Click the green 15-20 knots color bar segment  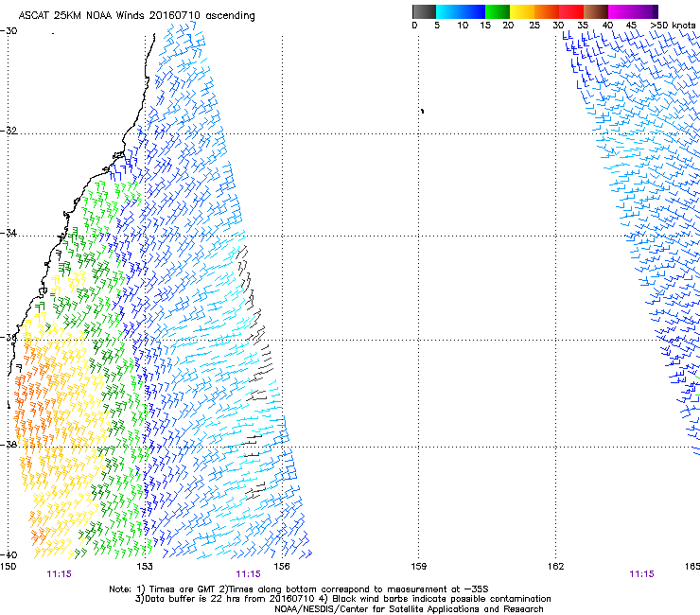[498, 11]
